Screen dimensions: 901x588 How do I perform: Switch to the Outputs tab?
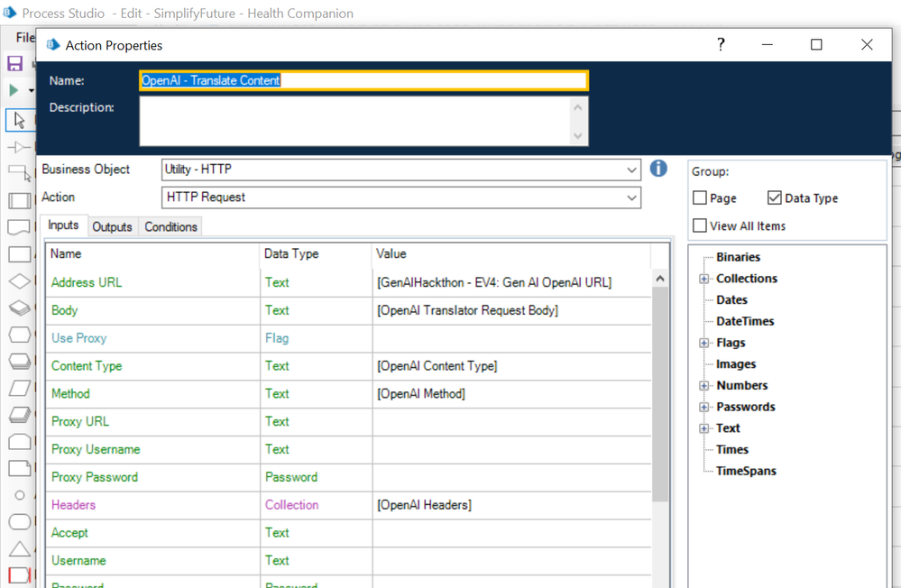112,227
